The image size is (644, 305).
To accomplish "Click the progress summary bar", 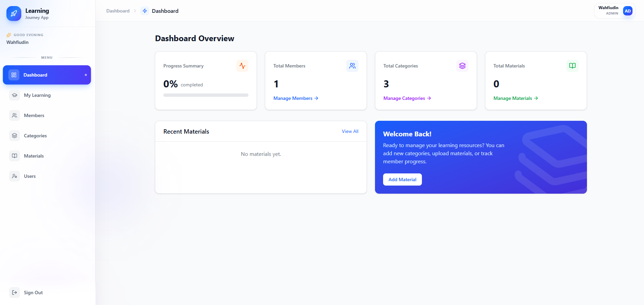I will coord(206,95).
